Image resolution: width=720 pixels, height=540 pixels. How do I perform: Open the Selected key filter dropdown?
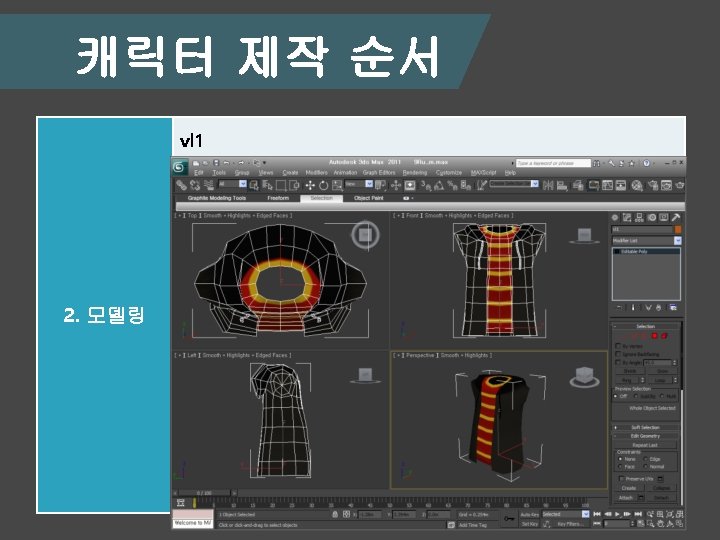pos(565,514)
